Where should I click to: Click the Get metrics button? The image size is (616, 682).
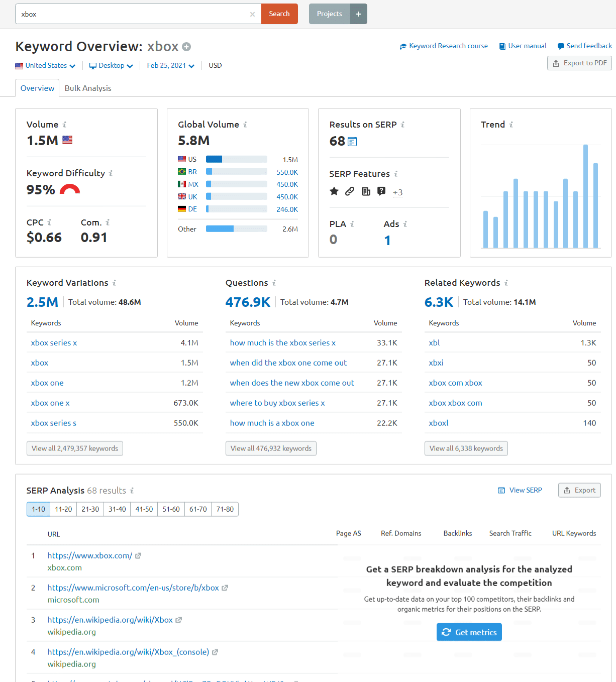pyautogui.click(x=469, y=632)
